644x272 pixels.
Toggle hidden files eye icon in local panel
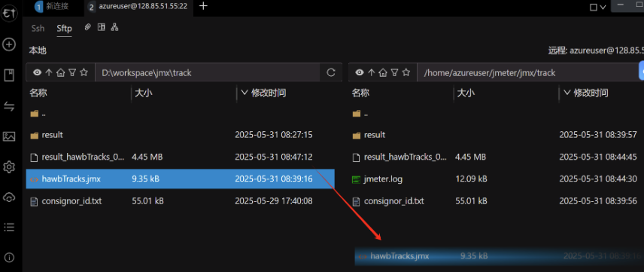click(x=38, y=73)
